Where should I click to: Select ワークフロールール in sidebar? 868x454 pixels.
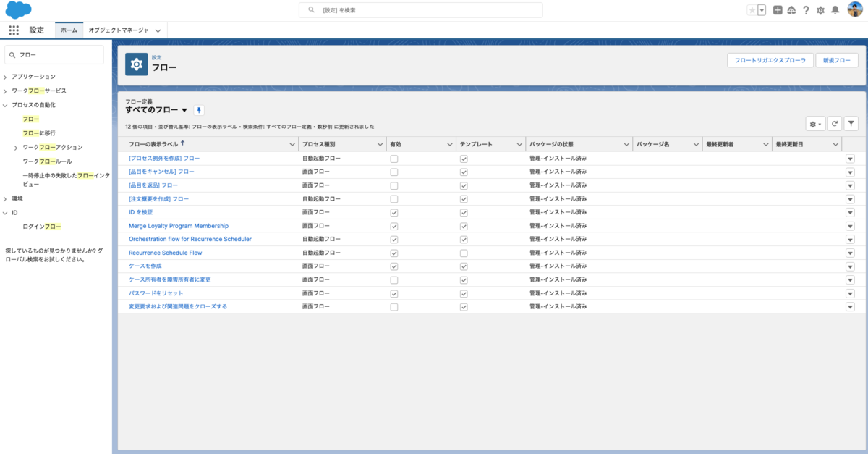point(47,161)
